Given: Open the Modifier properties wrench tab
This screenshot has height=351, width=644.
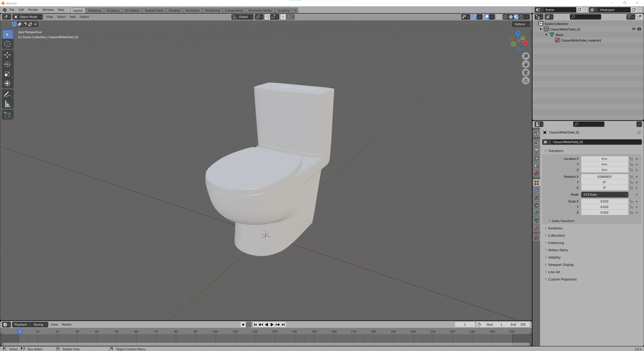Looking at the screenshot, I should [x=537, y=191].
